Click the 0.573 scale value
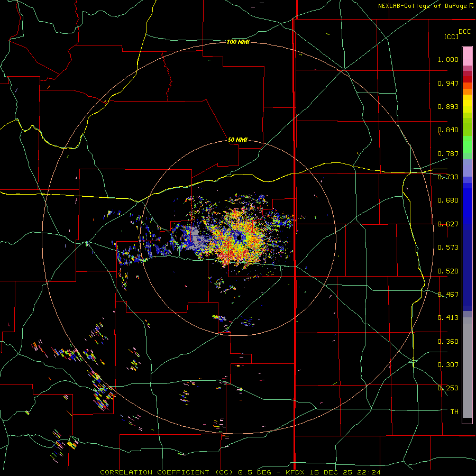The image size is (476, 476). (x=448, y=248)
